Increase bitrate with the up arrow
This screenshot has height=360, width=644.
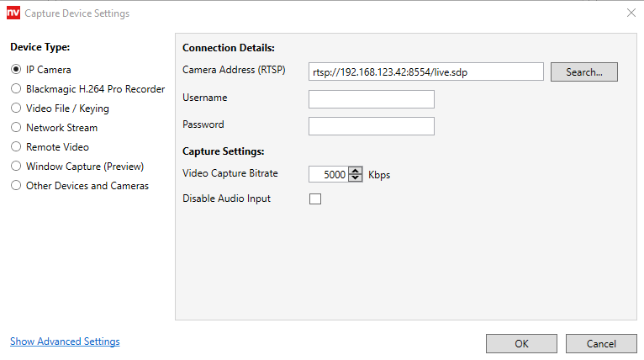(x=354, y=172)
